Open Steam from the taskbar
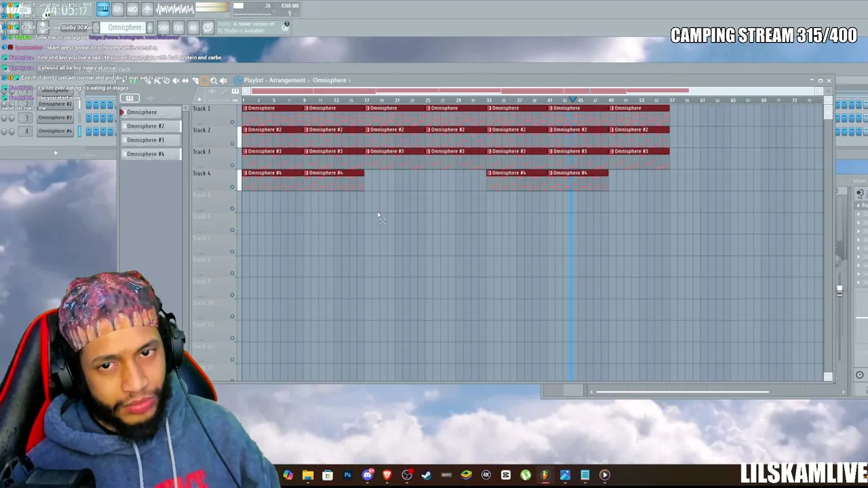The width and height of the screenshot is (868, 488). pyautogui.click(x=427, y=475)
